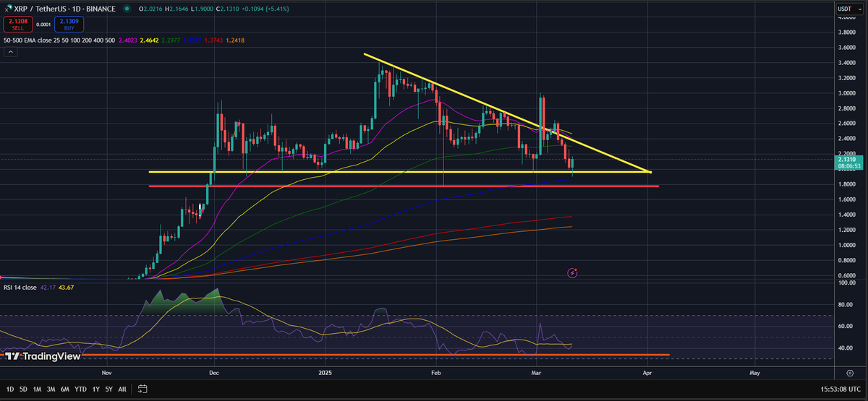Viewport: 868px width, 401px height.
Task: Click the May label on time axis
Action: pyautogui.click(x=755, y=373)
